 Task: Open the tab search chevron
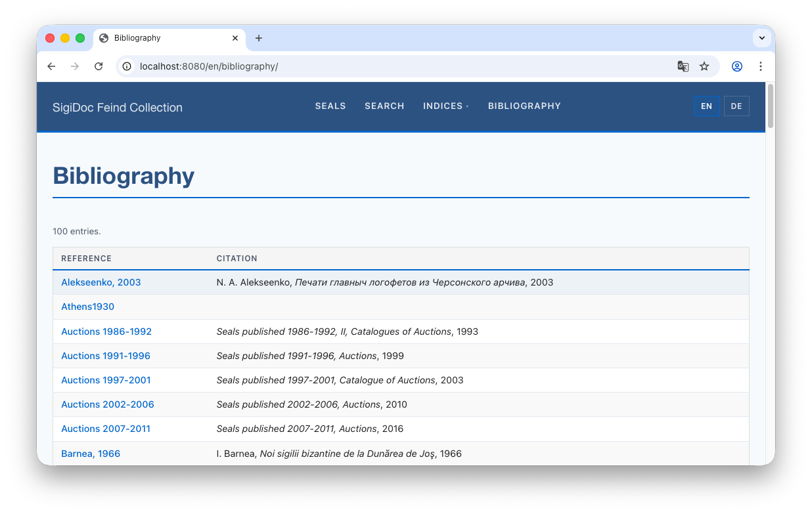[x=762, y=38]
